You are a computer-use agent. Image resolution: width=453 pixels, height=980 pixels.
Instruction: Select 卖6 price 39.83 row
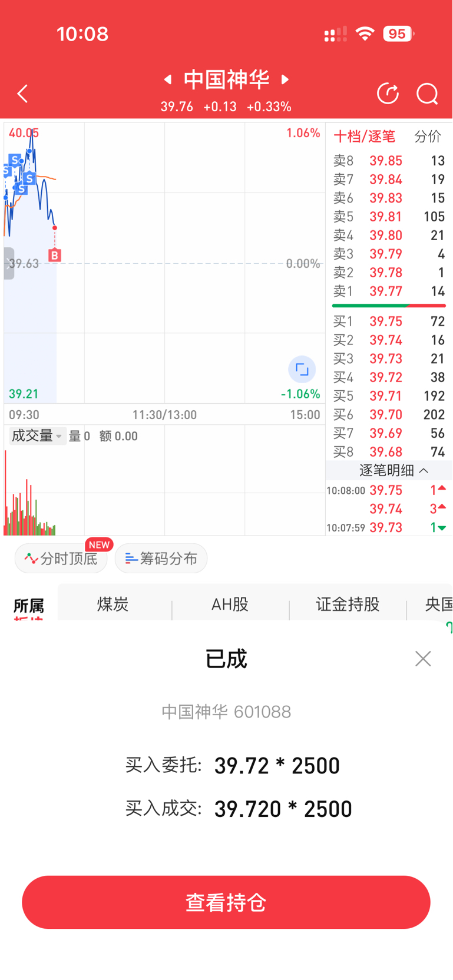389,198
